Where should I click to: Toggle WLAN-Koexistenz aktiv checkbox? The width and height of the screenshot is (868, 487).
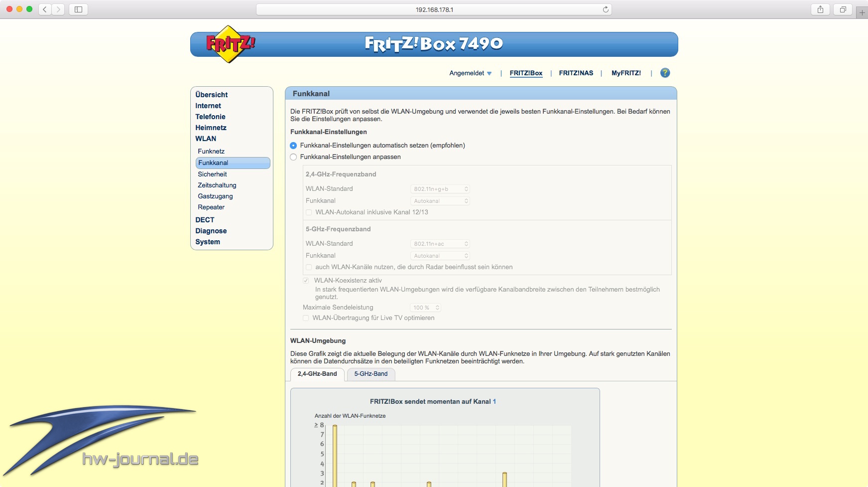point(306,281)
